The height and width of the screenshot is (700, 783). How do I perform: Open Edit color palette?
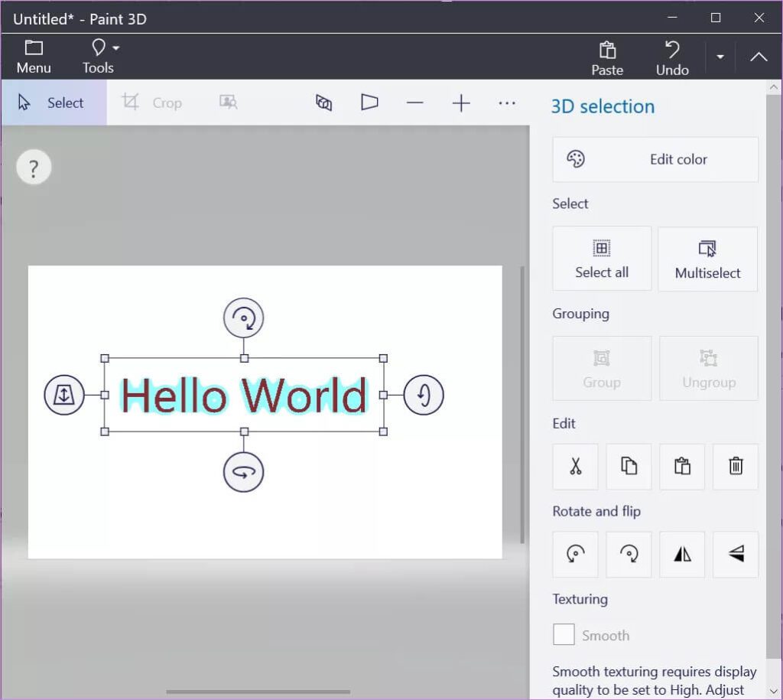click(x=655, y=159)
